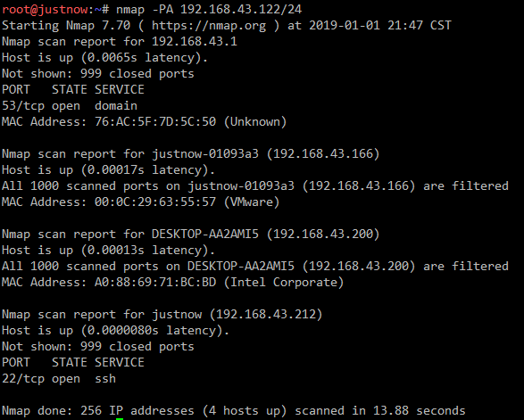This screenshot has height=420, width=524.
Task: Click hostname DESKTOP-AA2AMI5 in scan report line
Action: coord(205,234)
